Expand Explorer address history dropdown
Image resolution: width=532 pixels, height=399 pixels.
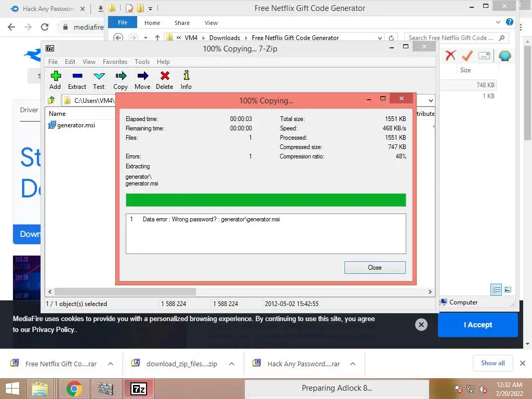coord(380,38)
